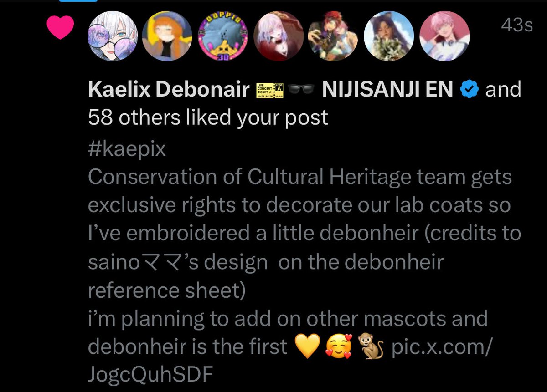This screenshot has height=392, width=547.
Task: Open the avatar holding white flowers
Action: pyautogui.click(x=389, y=36)
